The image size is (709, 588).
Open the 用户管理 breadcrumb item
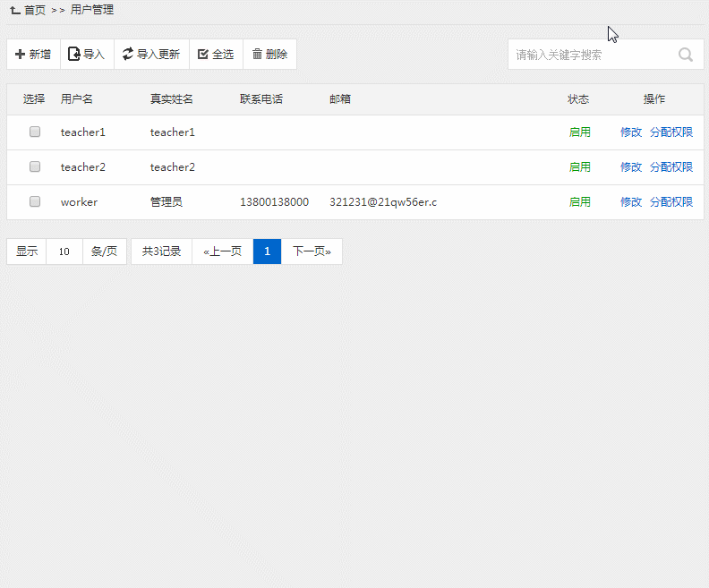pos(92,10)
